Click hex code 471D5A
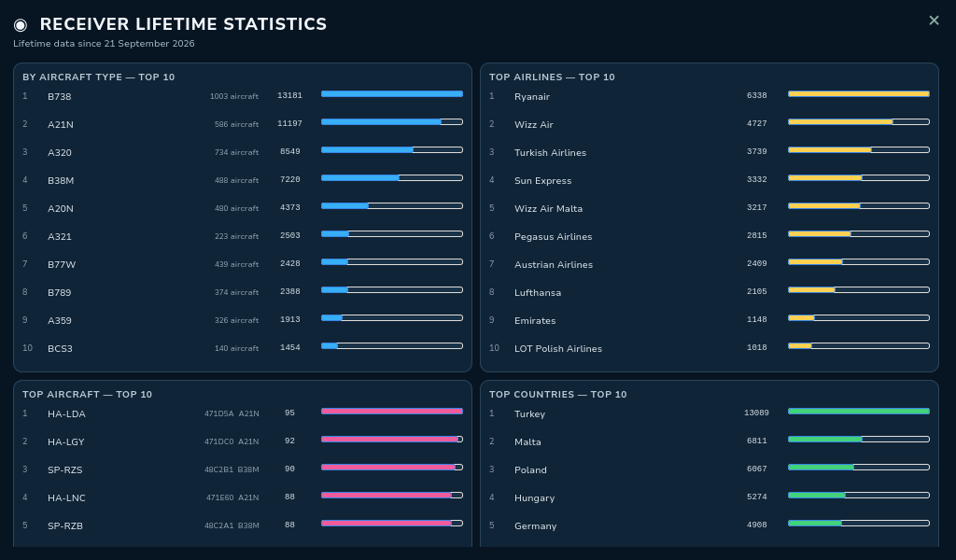956x560 pixels. [x=218, y=413]
